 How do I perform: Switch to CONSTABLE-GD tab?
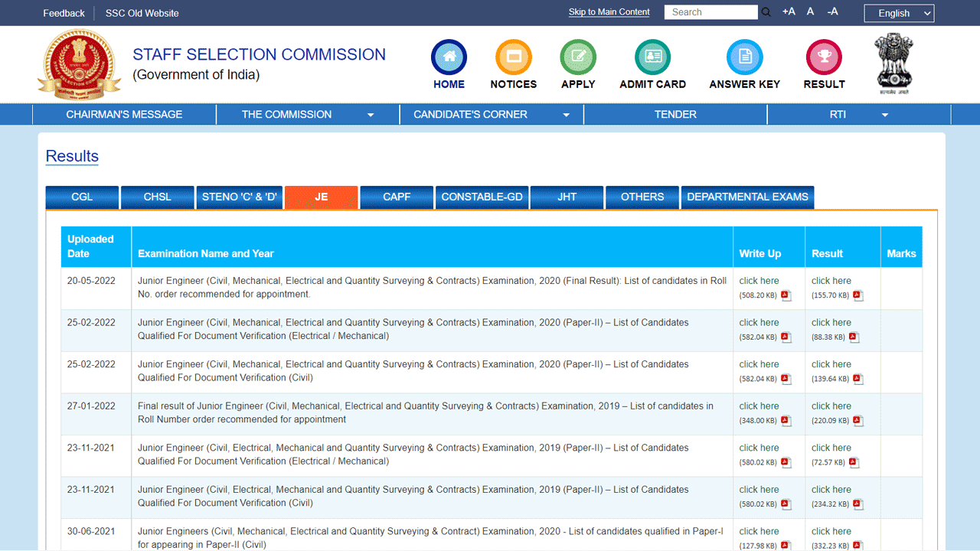pos(482,197)
